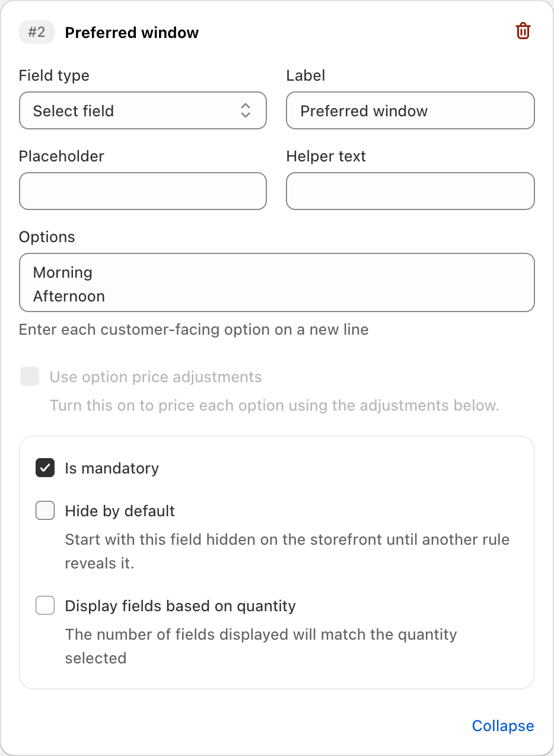
Task: Click the 'Preferred window' card heading
Action: coord(132,33)
